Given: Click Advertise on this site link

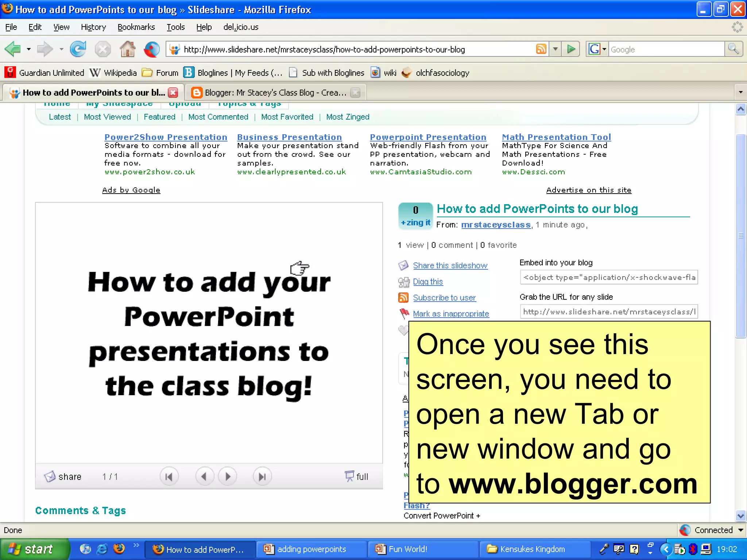Looking at the screenshot, I should (x=589, y=190).
